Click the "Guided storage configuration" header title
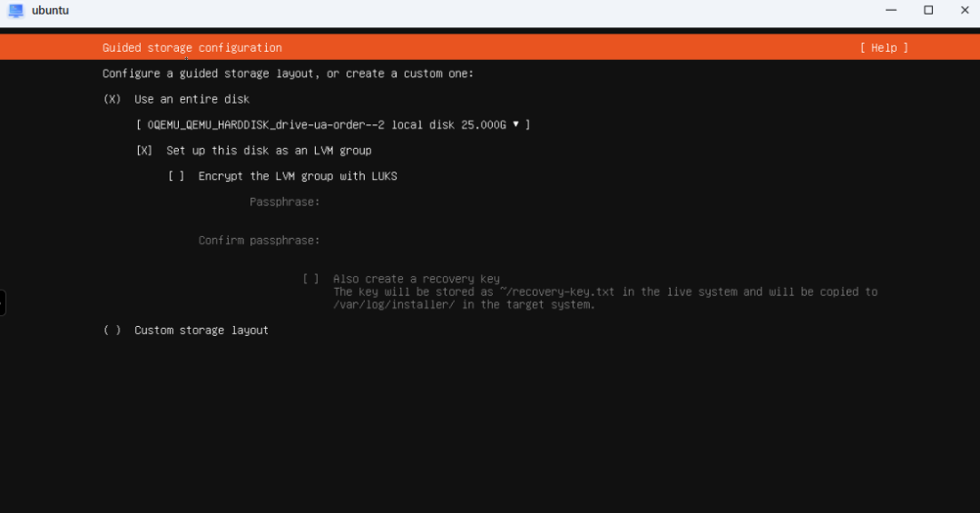This screenshot has width=980, height=513. tap(192, 48)
